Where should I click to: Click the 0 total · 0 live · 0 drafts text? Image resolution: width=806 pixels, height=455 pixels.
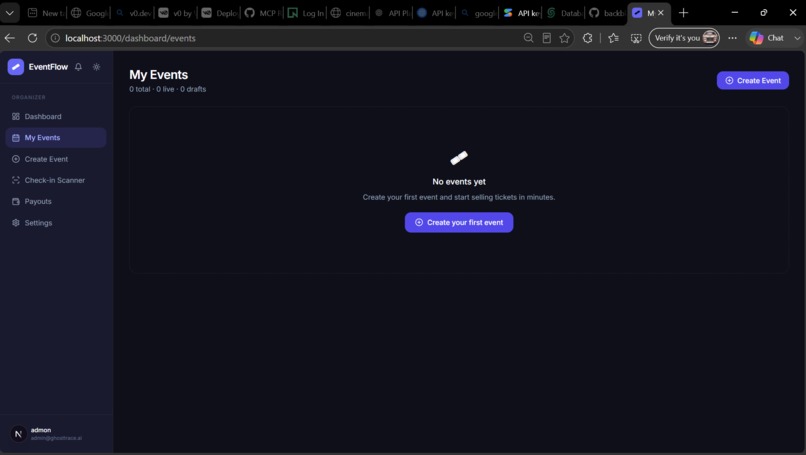click(x=168, y=89)
